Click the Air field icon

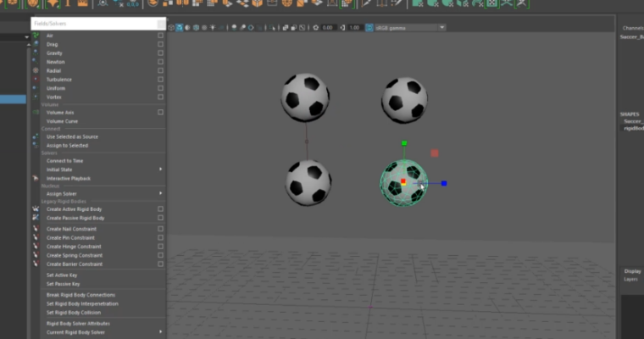[x=36, y=36]
